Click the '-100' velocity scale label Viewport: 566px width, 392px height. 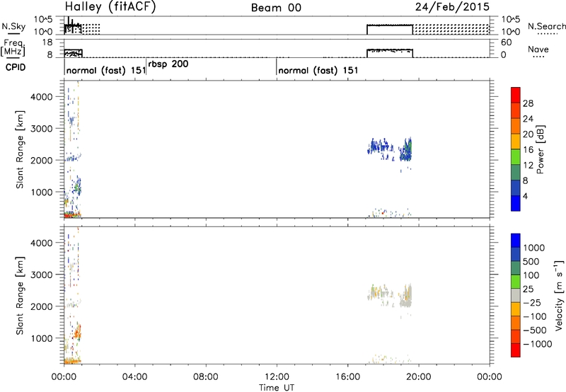535,316
